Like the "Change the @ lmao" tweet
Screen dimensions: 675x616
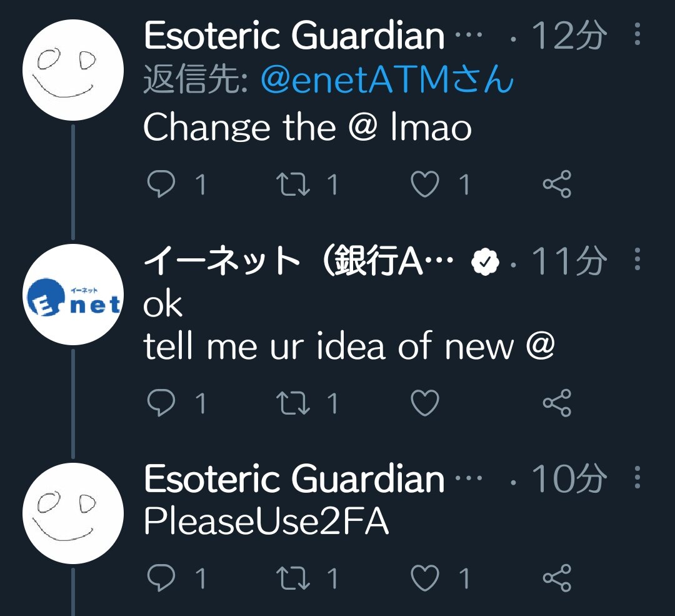click(425, 184)
